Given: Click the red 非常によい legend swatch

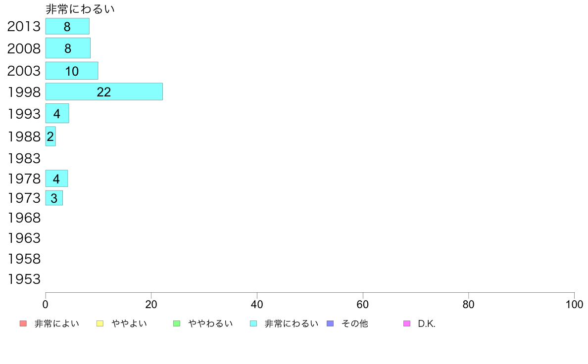Looking at the screenshot, I should tap(23, 323).
